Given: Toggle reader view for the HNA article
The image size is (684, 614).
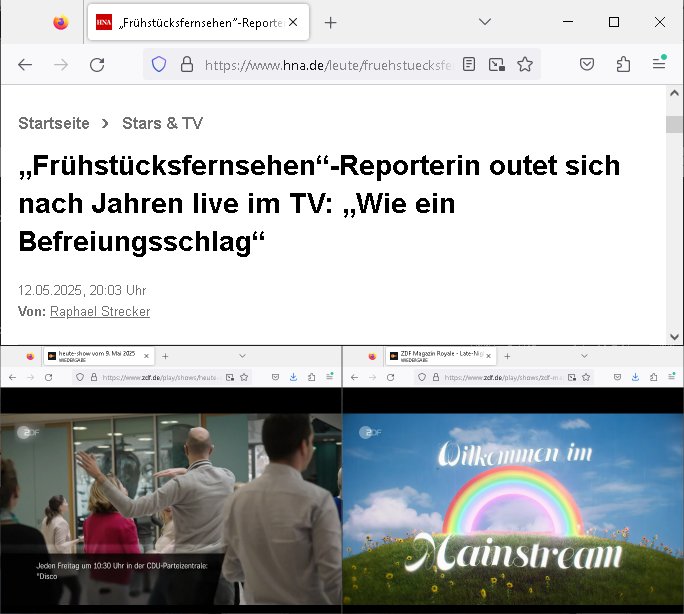Looking at the screenshot, I should pyautogui.click(x=469, y=65).
